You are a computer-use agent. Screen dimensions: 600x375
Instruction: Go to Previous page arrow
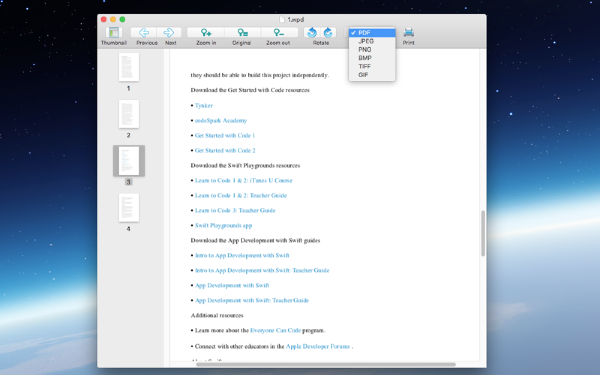[x=143, y=33]
